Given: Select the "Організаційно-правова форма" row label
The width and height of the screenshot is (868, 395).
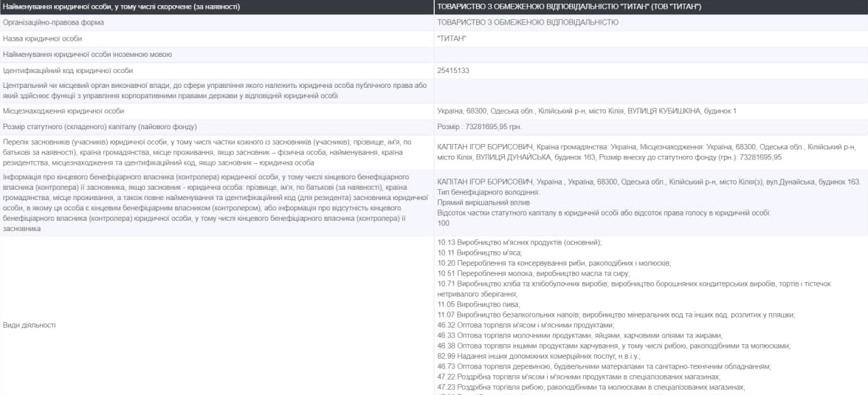Looking at the screenshot, I should [x=54, y=22].
